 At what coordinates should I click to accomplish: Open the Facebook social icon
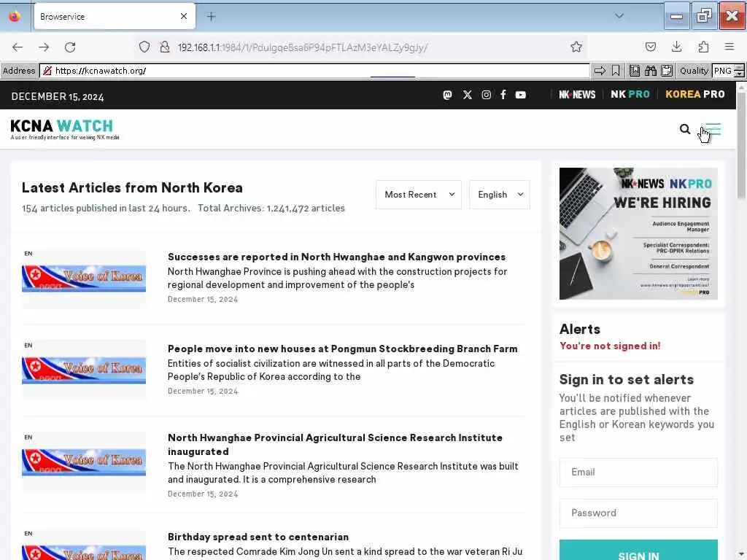click(503, 95)
